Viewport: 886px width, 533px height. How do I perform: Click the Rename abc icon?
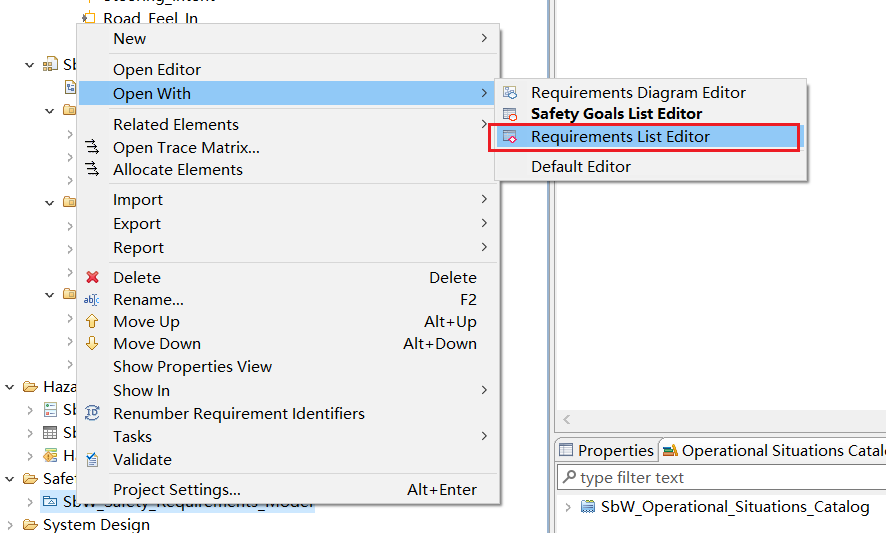tap(92, 300)
